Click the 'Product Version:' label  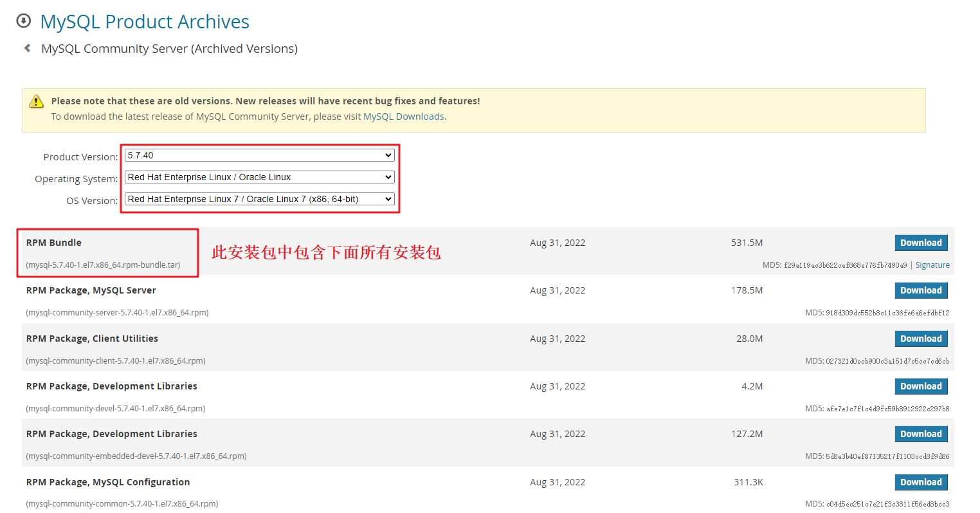click(80, 157)
